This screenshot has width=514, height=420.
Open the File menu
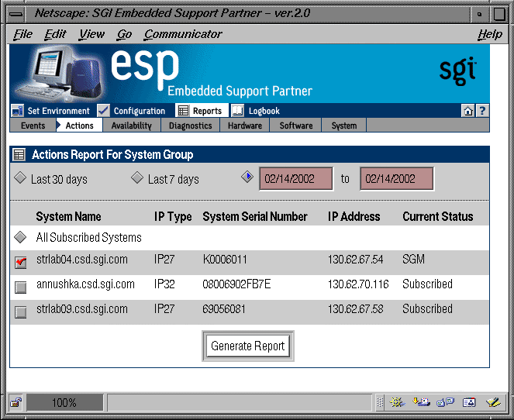[x=23, y=34]
